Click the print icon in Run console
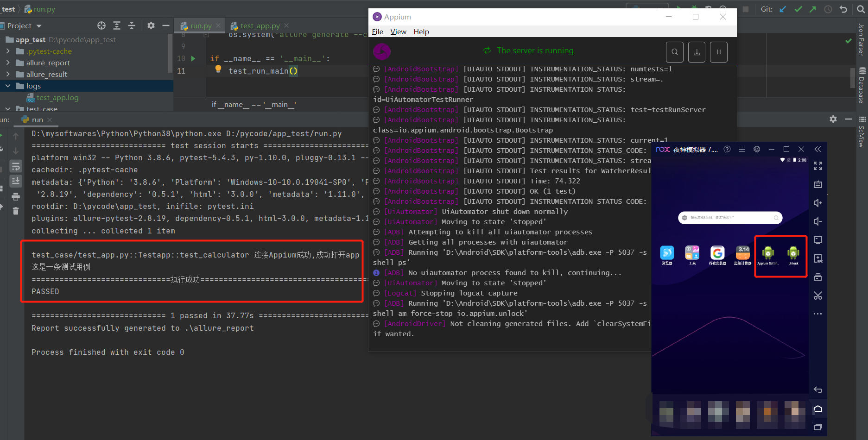 (x=16, y=196)
